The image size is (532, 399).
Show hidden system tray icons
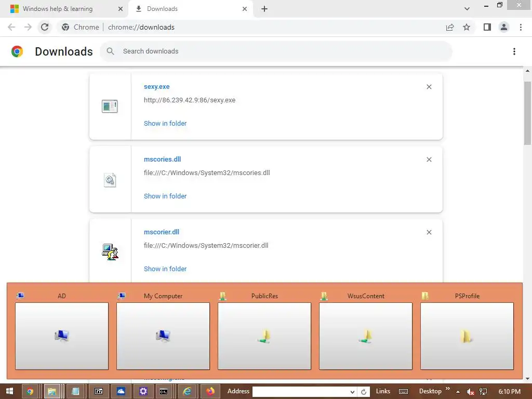pyautogui.click(x=458, y=392)
